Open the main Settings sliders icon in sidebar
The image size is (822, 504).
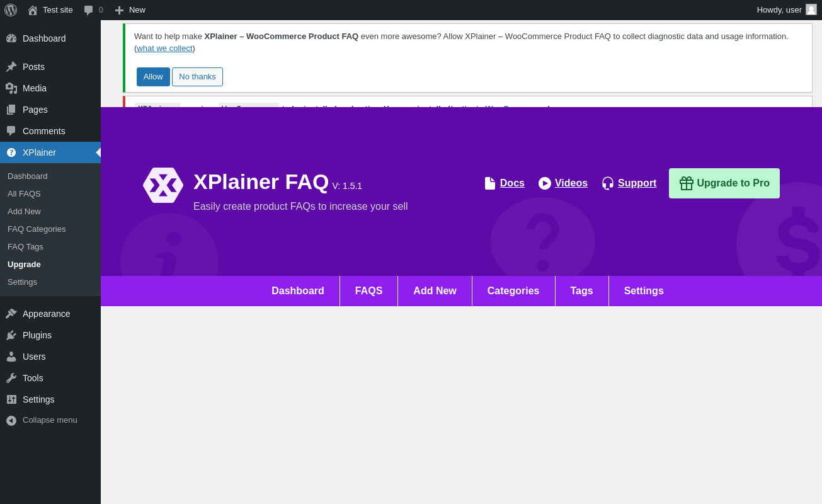click(x=11, y=399)
